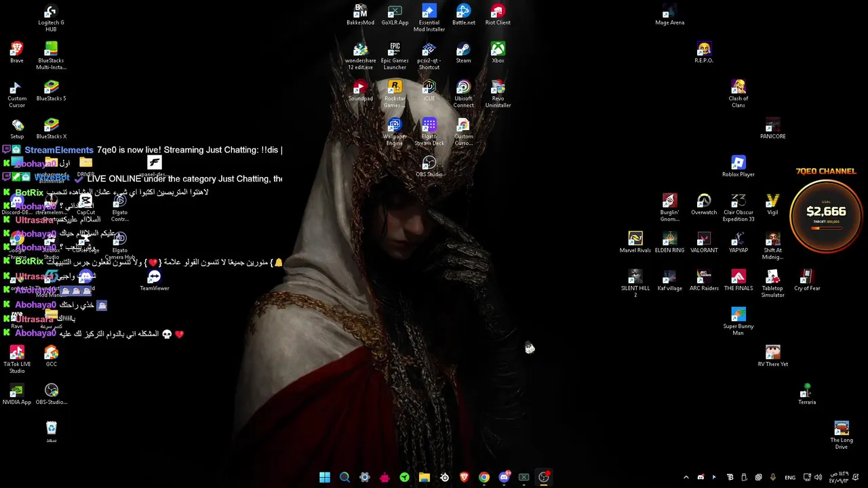Image resolution: width=868 pixels, height=488 pixels.
Task: Change the ENG input language
Action: [790, 477]
